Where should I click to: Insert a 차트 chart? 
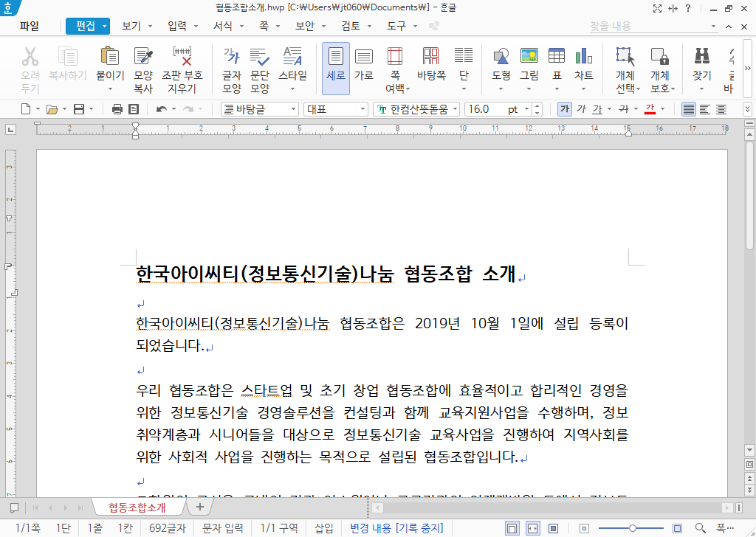(583, 56)
